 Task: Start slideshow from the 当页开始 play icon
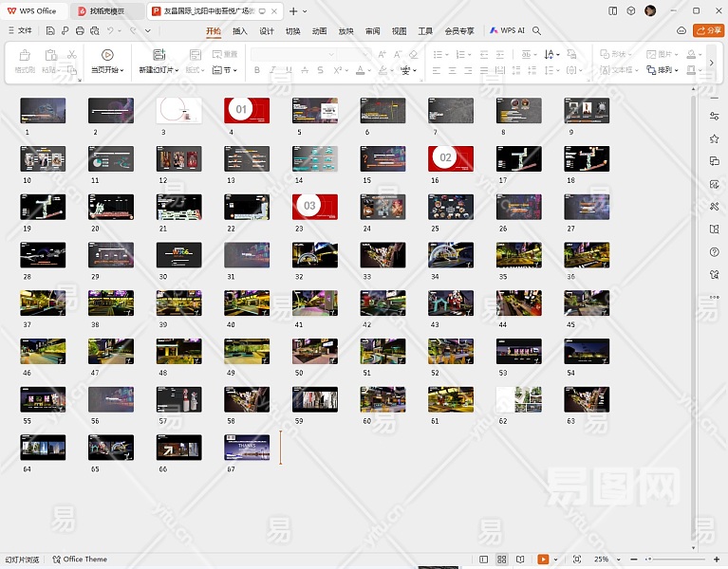pyautogui.click(x=107, y=55)
